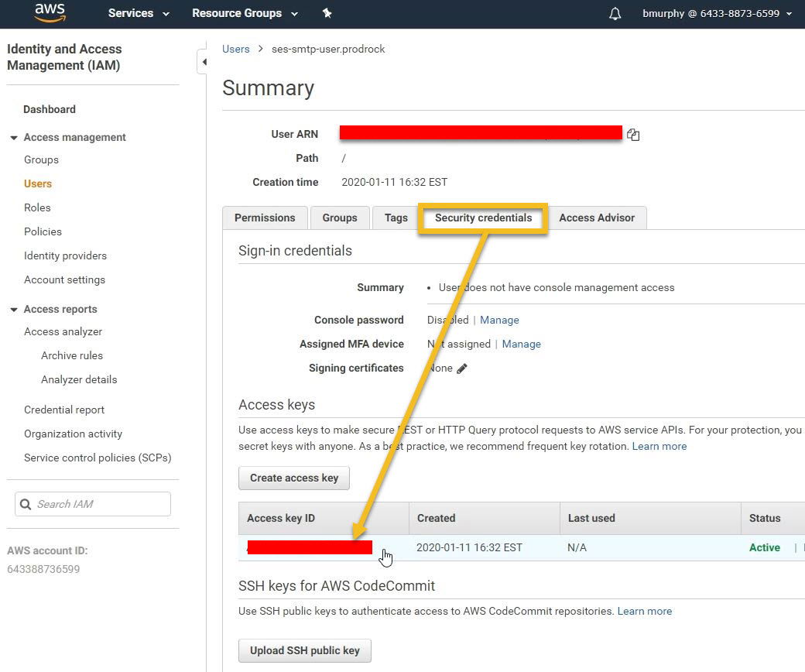Pin a service shortcut with the pushpin icon
The image size is (805, 672).
click(x=327, y=13)
